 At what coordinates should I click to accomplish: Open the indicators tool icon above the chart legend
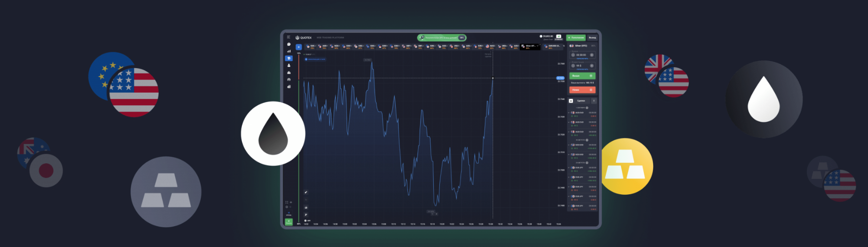(x=306, y=215)
